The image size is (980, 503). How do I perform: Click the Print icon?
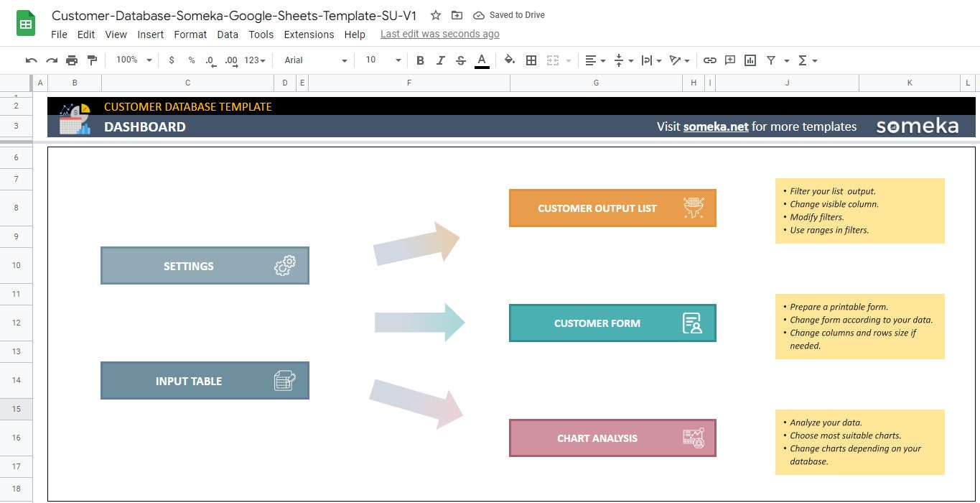[x=72, y=60]
